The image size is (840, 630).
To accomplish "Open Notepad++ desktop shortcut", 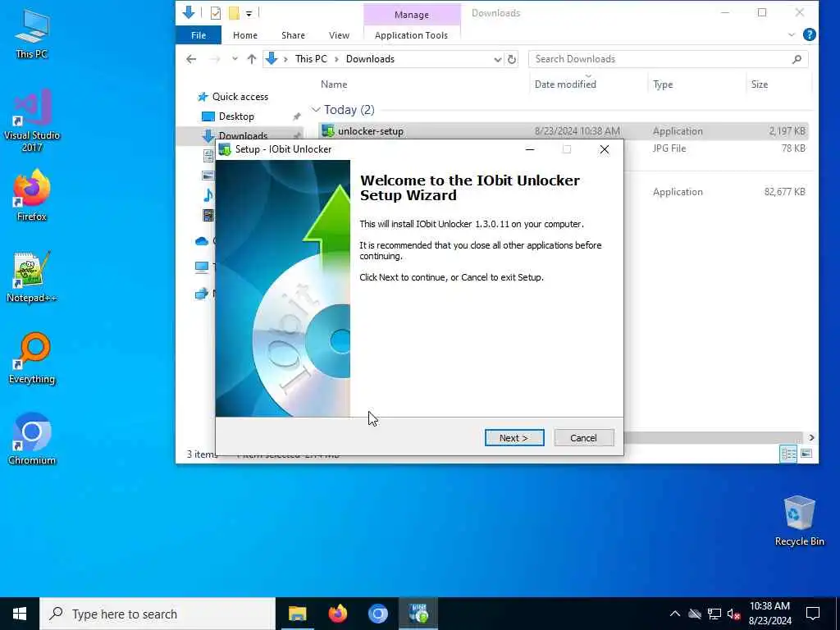I will coord(32,277).
